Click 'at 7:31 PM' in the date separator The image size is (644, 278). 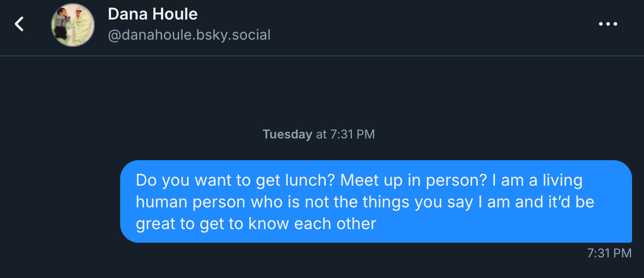pyautogui.click(x=345, y=135)
